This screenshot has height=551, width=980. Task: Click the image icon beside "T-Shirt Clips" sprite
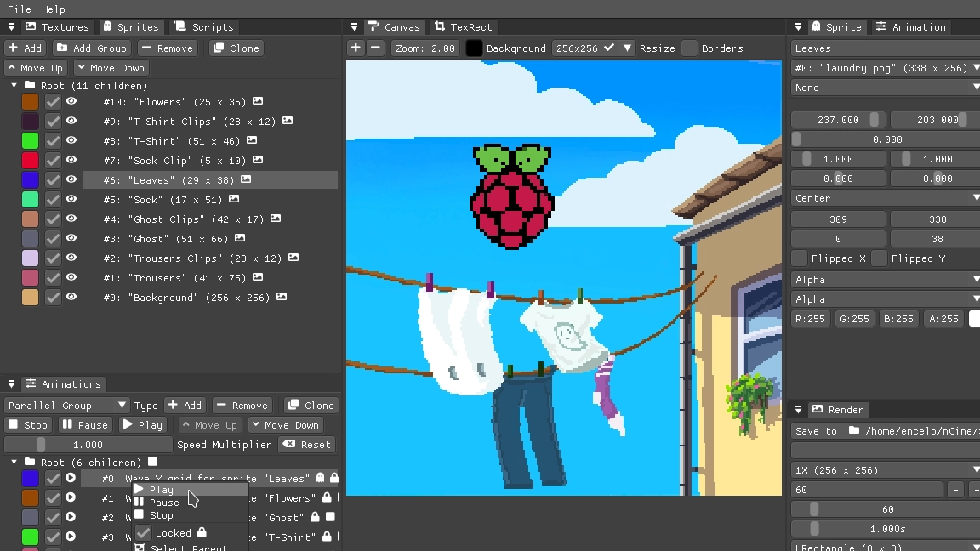pyautogui.click(x=288, y=121)
